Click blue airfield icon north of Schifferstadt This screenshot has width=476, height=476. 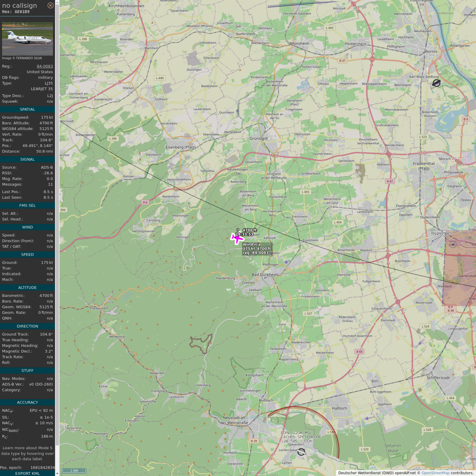pyautogui.click(x=420, y=343)
